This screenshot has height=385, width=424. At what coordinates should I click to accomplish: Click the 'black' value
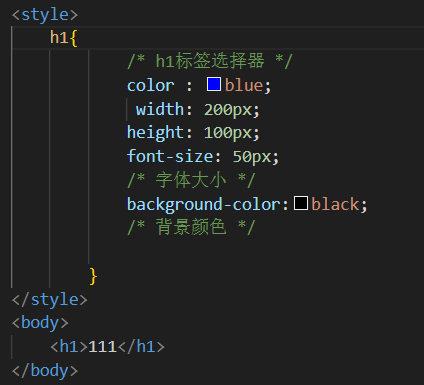coord(335,204)
